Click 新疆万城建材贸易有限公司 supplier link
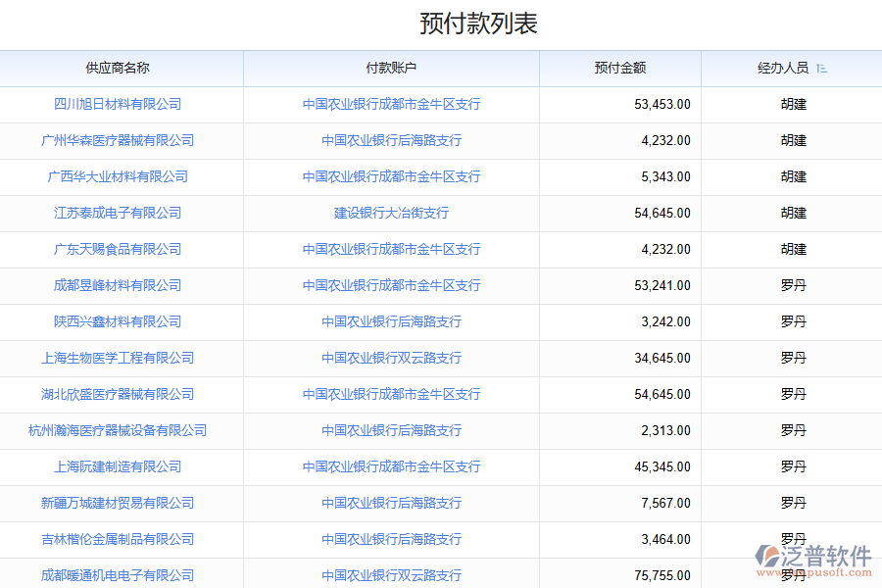Viewport: 882px width, 588px height. [118, 503]
